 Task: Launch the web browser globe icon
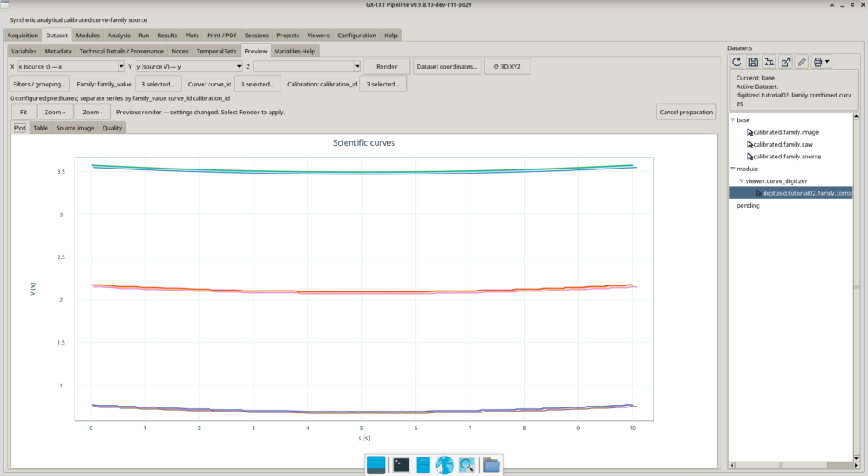click(444, 465)
